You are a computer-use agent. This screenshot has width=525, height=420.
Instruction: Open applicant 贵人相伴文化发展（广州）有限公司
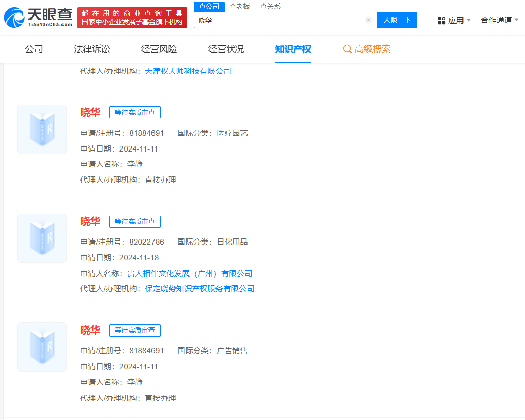click(x=190, y=273)
